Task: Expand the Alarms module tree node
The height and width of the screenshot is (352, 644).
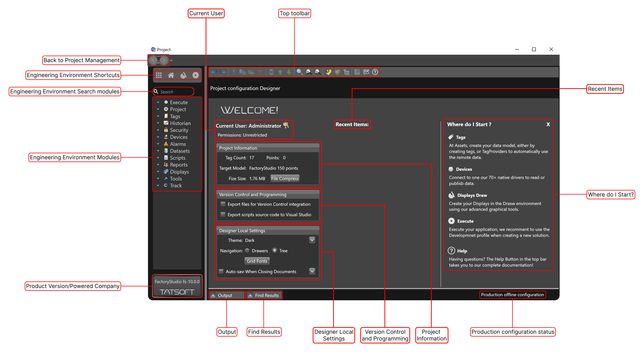Action: (x=158, y=144)
